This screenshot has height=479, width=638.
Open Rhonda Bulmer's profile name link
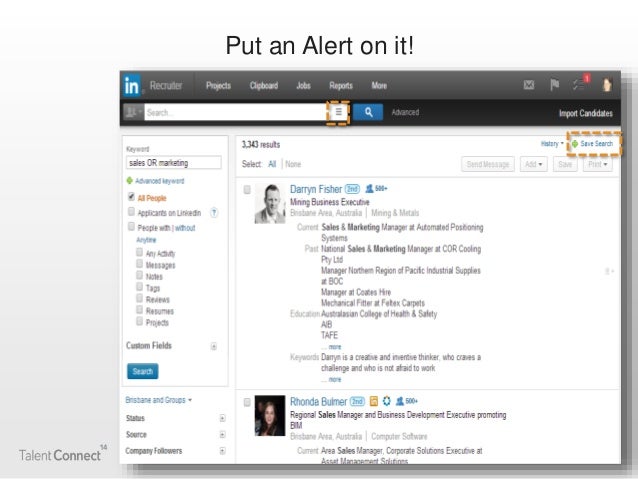[x=318, y=402]
